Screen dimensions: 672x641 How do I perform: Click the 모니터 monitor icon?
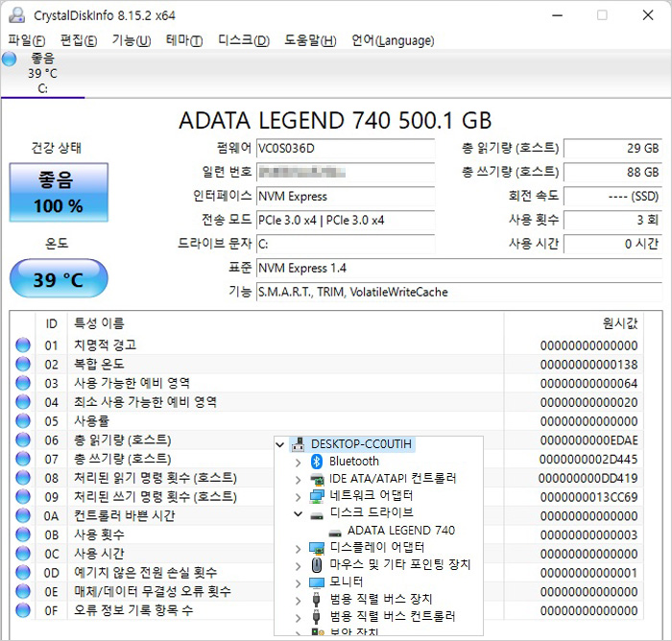[317, 582]
